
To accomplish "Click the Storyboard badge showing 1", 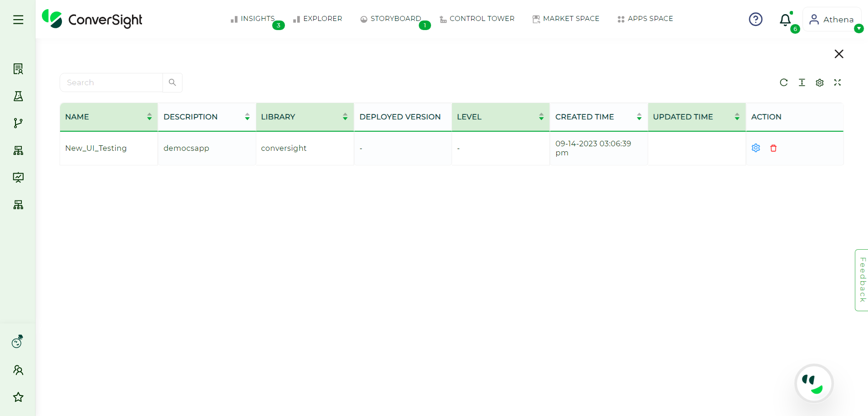I will (425, 26).
